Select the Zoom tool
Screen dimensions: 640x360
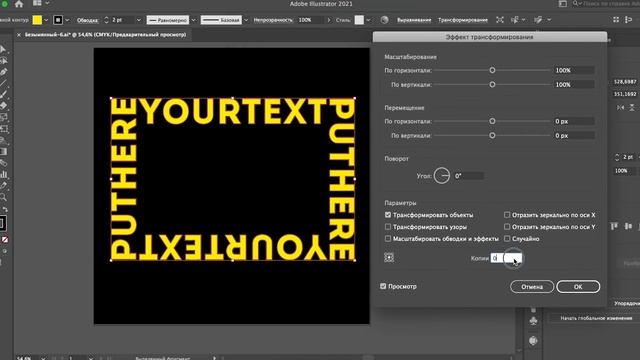tap(3, 198)
